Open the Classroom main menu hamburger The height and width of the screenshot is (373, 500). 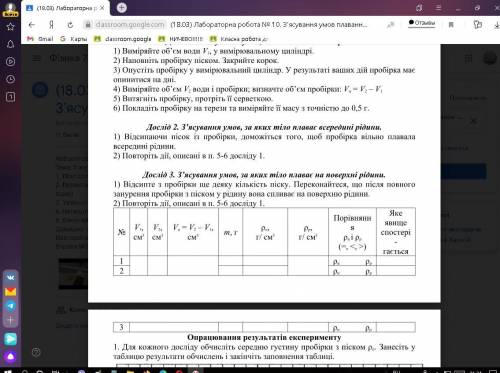pyautogui.click(x=36, y=59)
